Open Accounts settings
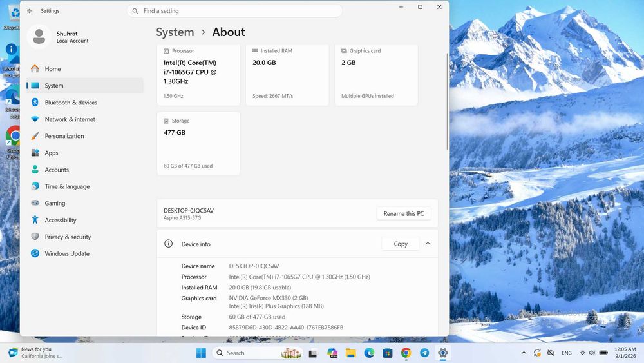This screenshot has width=644, height=363. coord(85,170)
